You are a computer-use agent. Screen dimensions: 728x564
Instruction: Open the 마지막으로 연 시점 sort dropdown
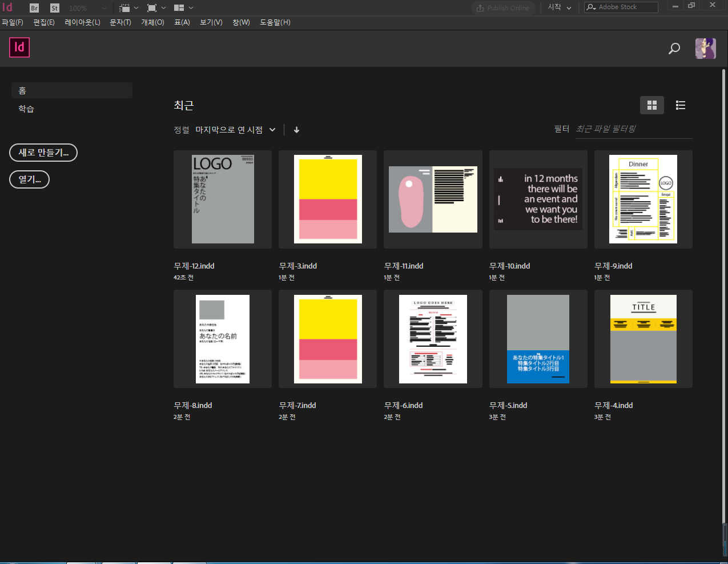(x=234, y=130)
